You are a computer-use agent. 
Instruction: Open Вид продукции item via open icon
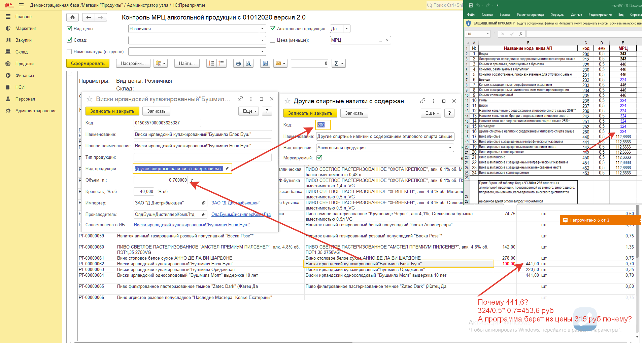(228, 168)
